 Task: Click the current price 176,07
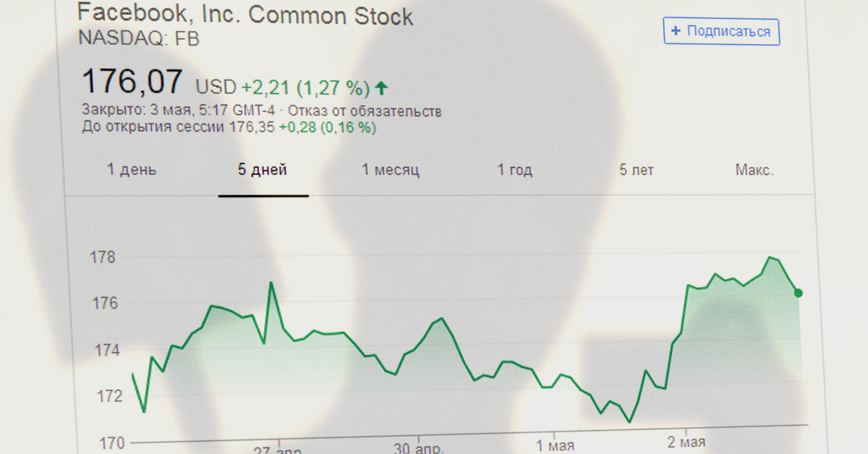pos(132,82)
